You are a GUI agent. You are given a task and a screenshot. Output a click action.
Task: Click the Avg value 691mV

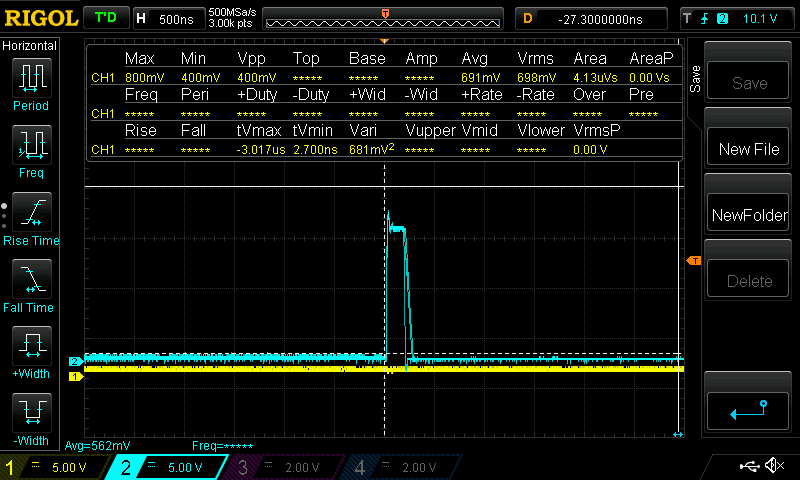pyautogui.click(x=481, y=78)
